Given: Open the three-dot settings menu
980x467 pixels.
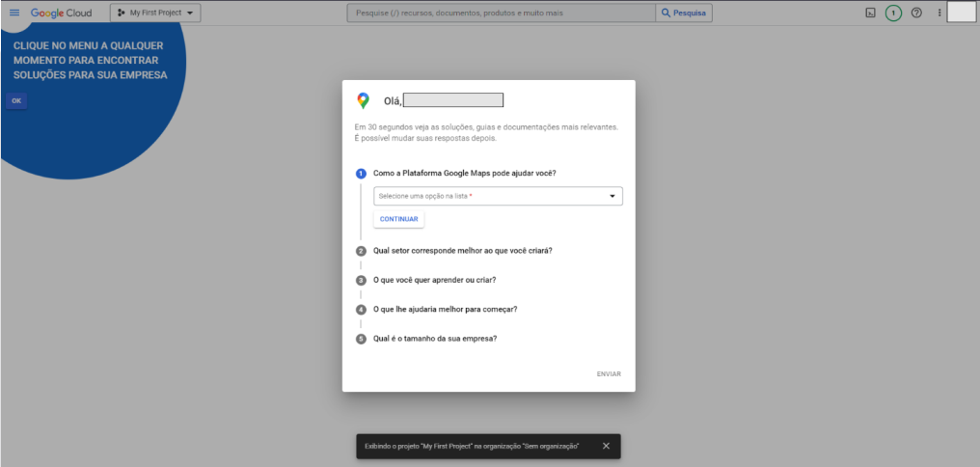Looking at the screenshot, I should tap(939, 13).
